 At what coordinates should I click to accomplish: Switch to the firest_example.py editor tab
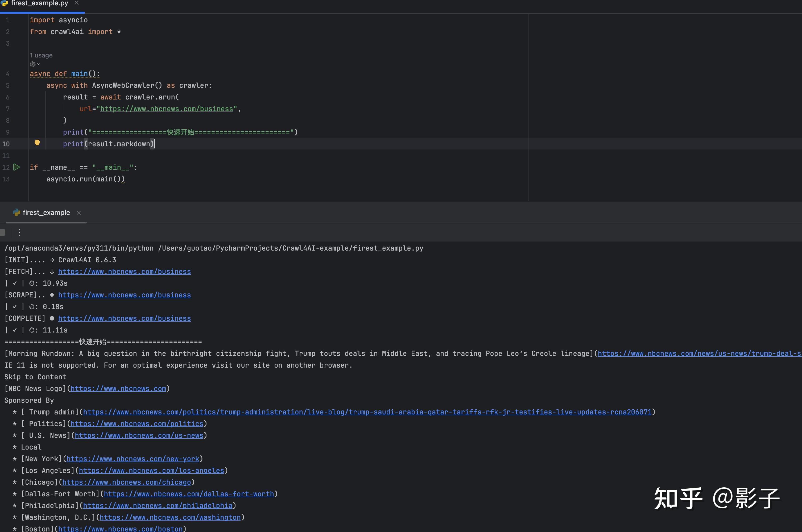[x=39, y=3]
